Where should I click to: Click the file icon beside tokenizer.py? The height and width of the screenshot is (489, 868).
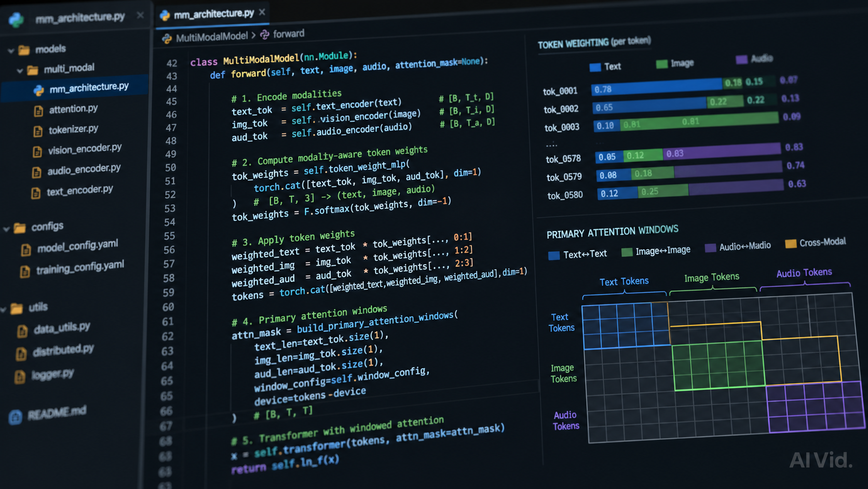[x=37, y=131]
